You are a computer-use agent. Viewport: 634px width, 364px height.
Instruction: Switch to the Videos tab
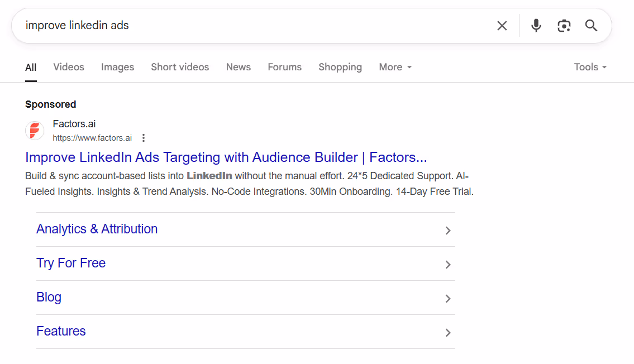[69, 67]
